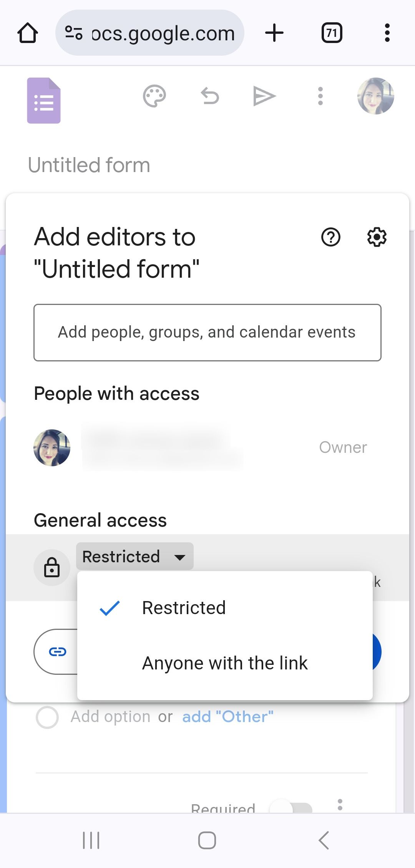Open the sharing help question mark icon

330,237
